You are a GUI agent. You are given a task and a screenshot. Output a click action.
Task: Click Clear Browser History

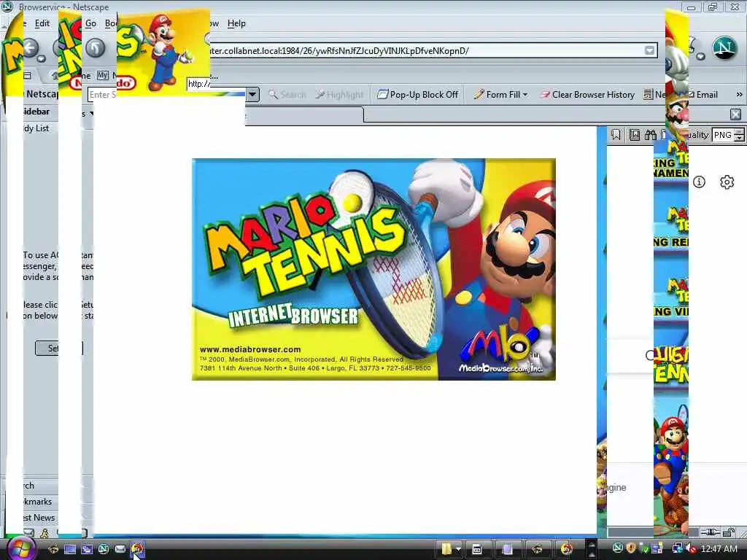[x=587, y=95]
